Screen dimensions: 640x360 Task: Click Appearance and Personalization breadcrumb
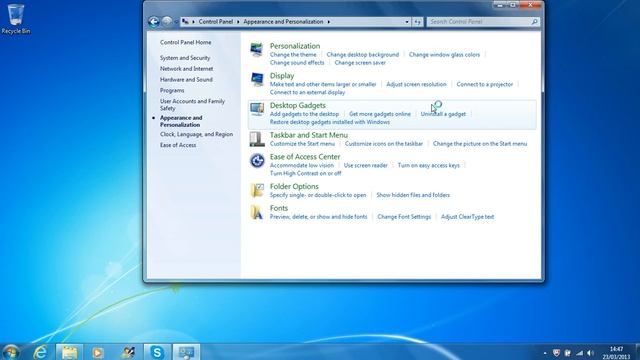pos(283,22)
